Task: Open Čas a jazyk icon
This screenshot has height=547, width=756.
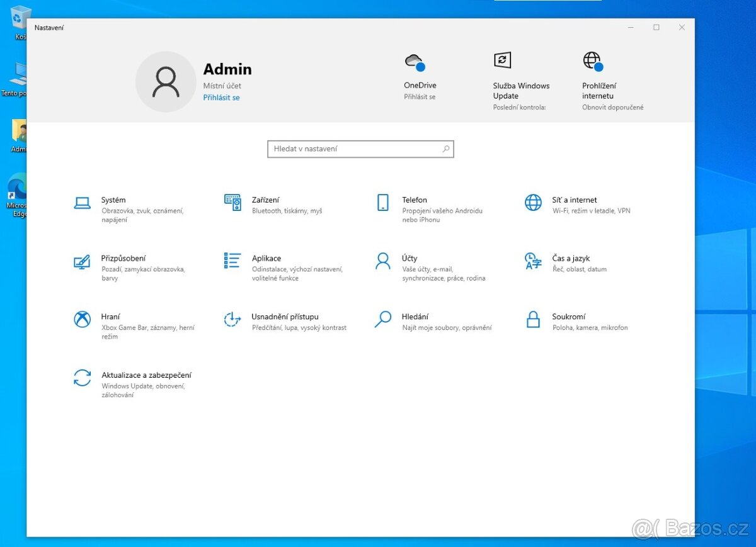Action: click(533, 261)
